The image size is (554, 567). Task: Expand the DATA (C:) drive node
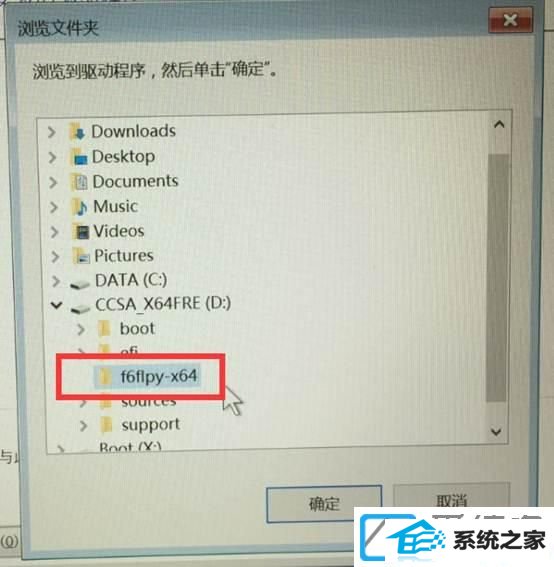[x=56, y=281]
